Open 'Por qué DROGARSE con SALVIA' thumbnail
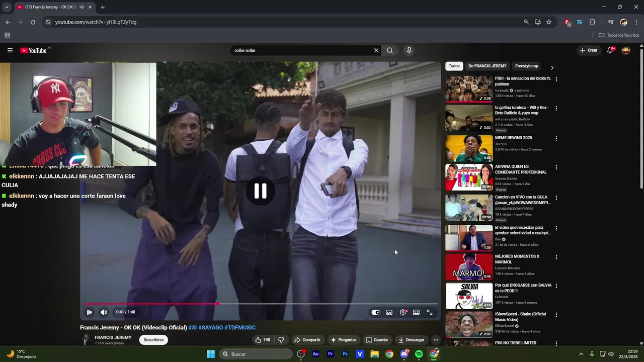The width and height of the screenshot is (644, 362). tap(469, 296)
